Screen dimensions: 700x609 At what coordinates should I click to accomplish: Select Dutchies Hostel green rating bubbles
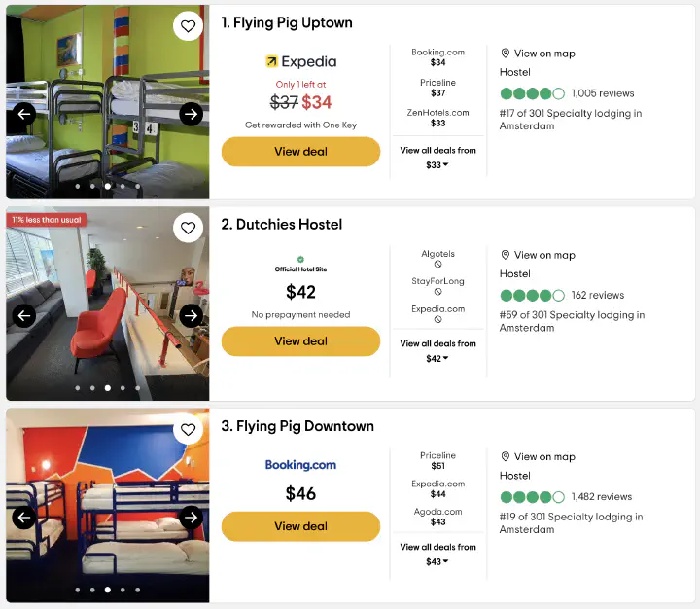532,295
